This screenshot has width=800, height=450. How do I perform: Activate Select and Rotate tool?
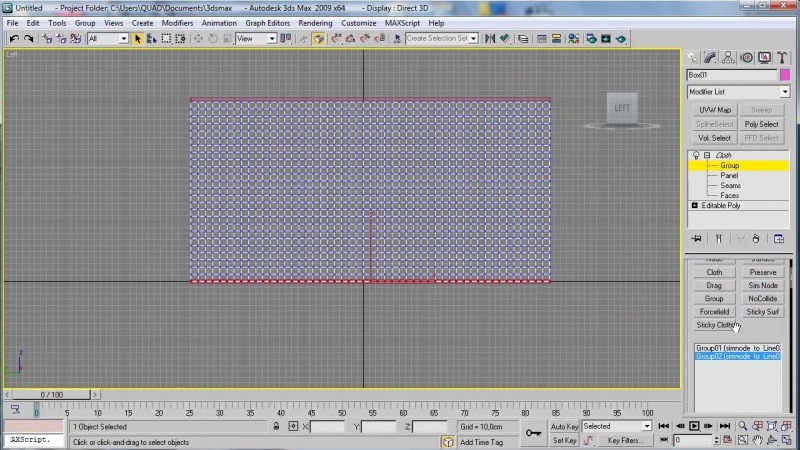pos(213,39)
